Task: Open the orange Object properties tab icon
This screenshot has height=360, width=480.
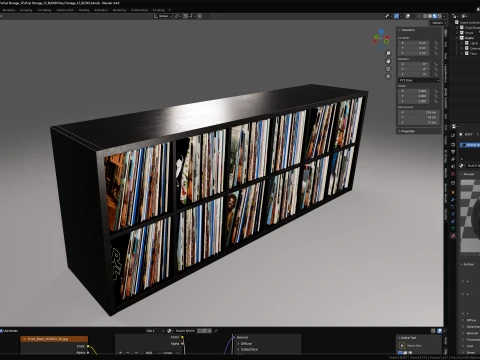Action: coord(453,192)
